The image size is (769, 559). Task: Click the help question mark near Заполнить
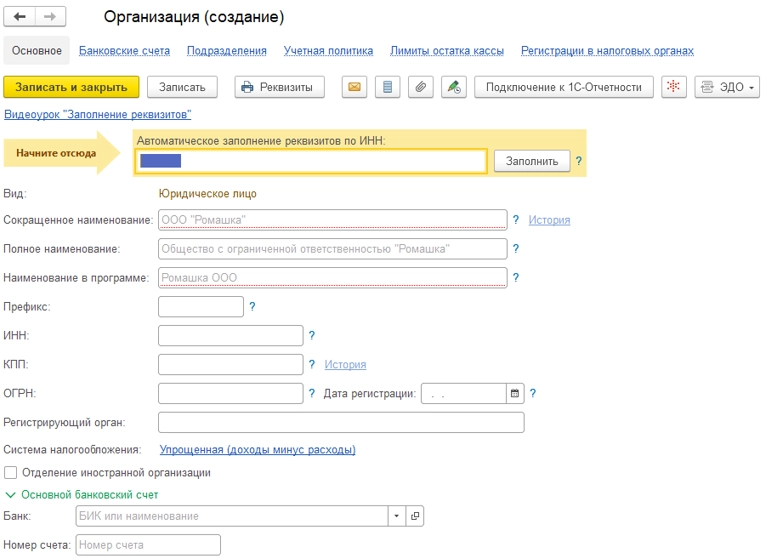click(579, 161)
